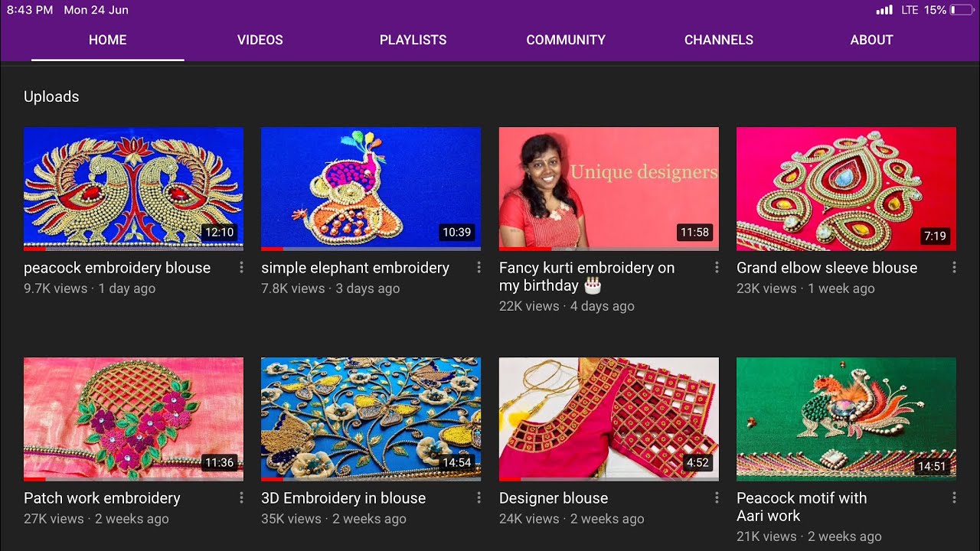Switch to the VIDEOS tab
The height and width of the screenshot is (551, 980).
pos(260,40)
